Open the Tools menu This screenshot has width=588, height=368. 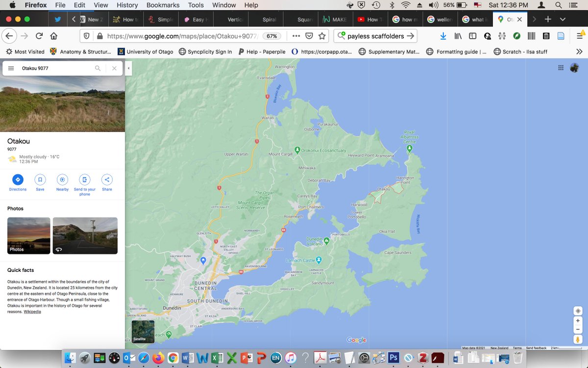pyautogui.click(x=196, y=5)
